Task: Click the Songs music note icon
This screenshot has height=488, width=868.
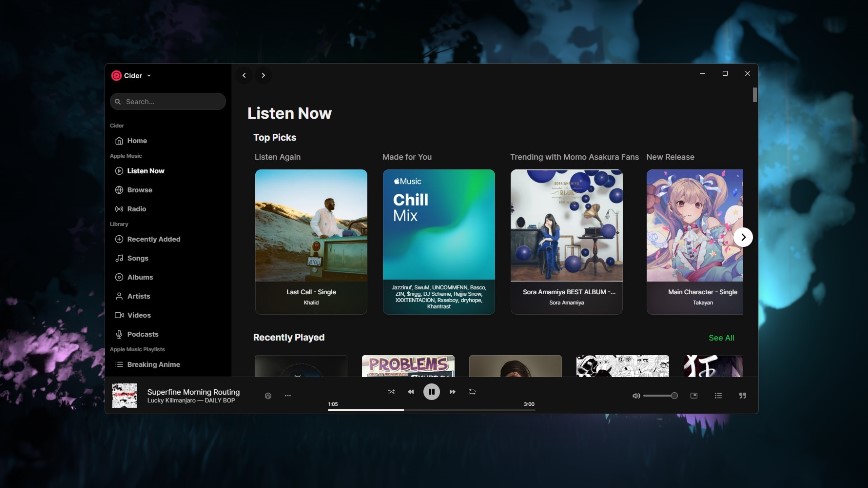Action: pyautogui.click(x=118, y=258)
